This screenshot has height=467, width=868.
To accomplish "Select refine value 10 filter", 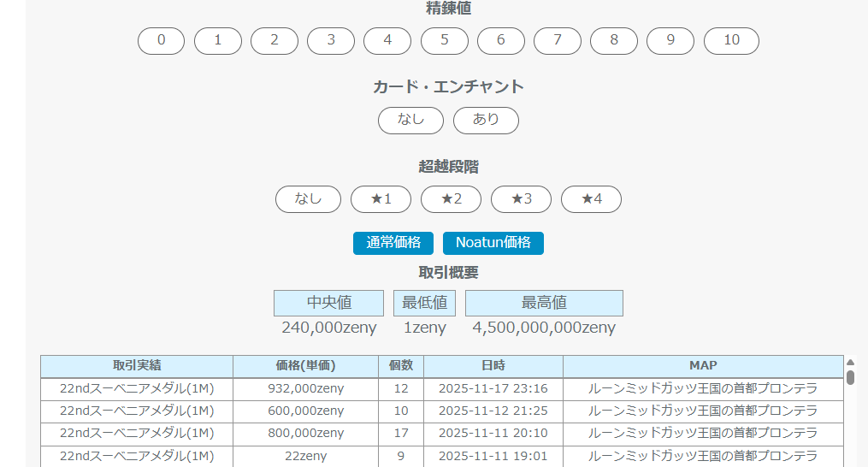I will point(730,41).
